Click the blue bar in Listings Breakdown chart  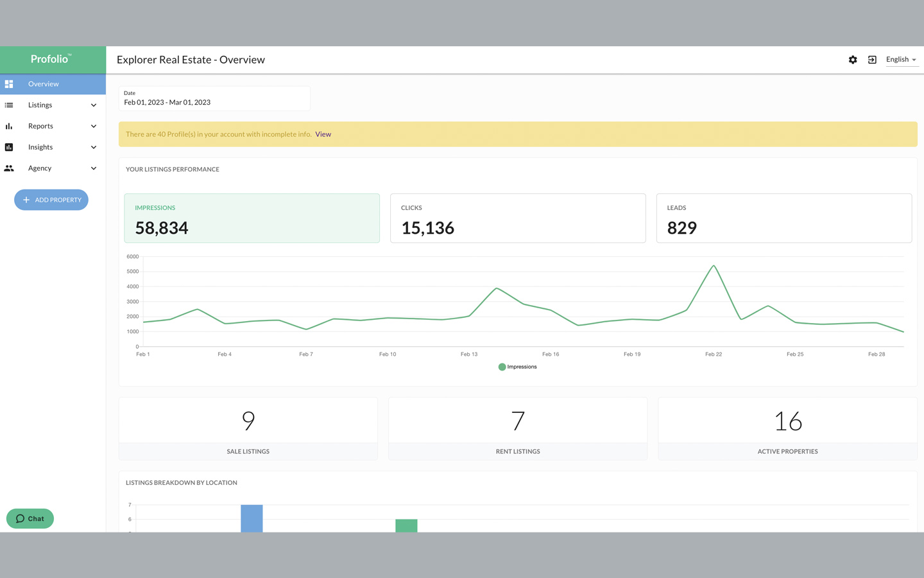pos(252,518)
